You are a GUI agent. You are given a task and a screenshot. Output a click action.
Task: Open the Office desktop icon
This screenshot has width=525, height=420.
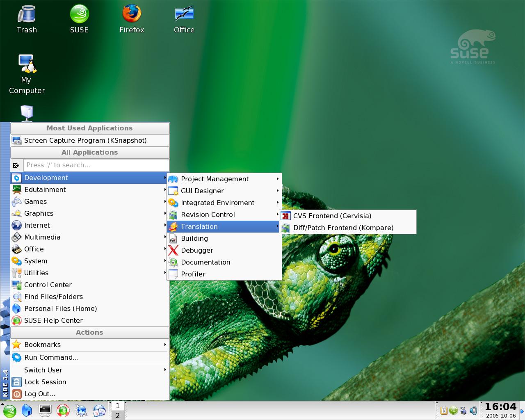[184, 19]
